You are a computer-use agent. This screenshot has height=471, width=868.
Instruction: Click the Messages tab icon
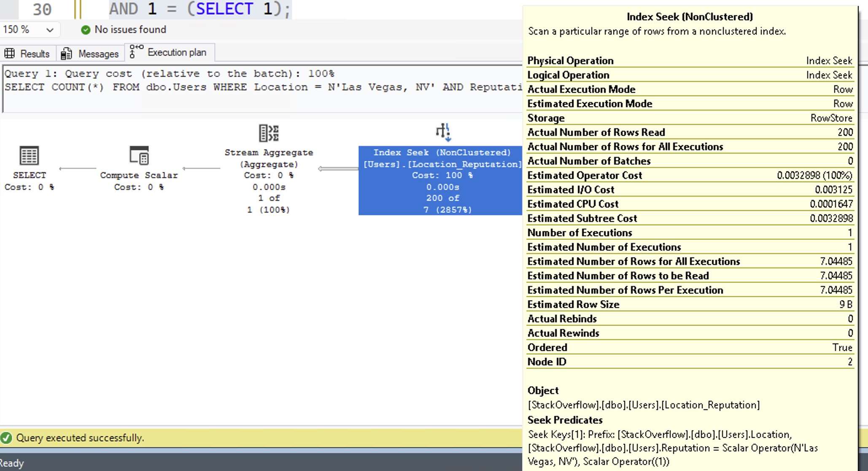pos(67,54)
